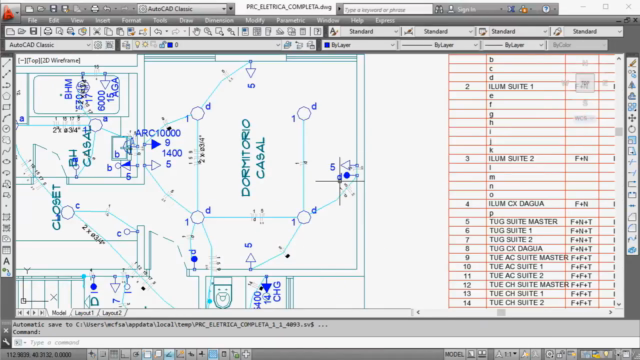Click the Help question mark toolbar icon
The height and width of the screenshot is (360, 640).
317,31
